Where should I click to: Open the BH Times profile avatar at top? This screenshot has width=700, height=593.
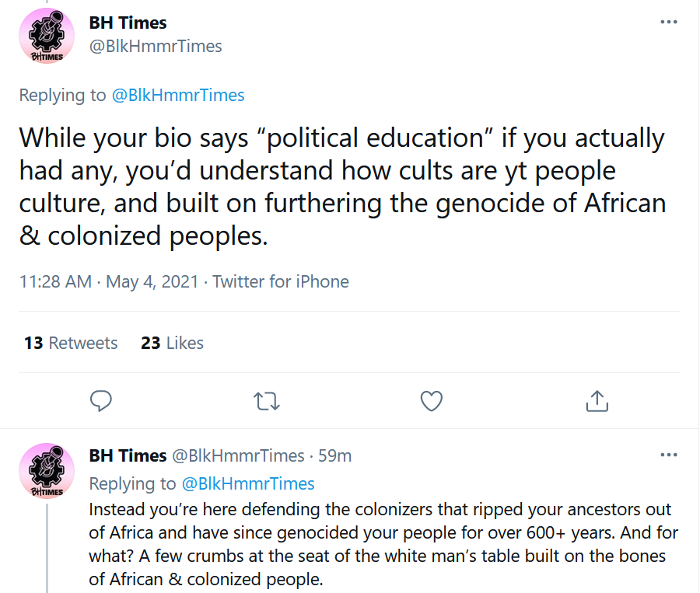pos(47,36)
